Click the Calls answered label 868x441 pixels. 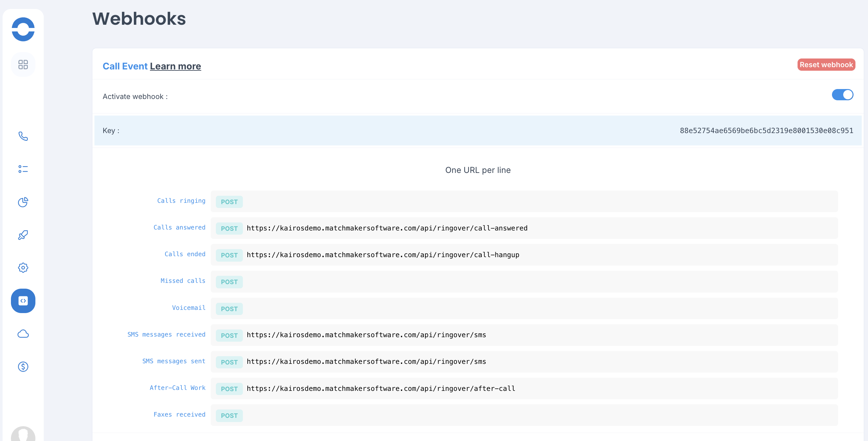(x=179, y=228)
